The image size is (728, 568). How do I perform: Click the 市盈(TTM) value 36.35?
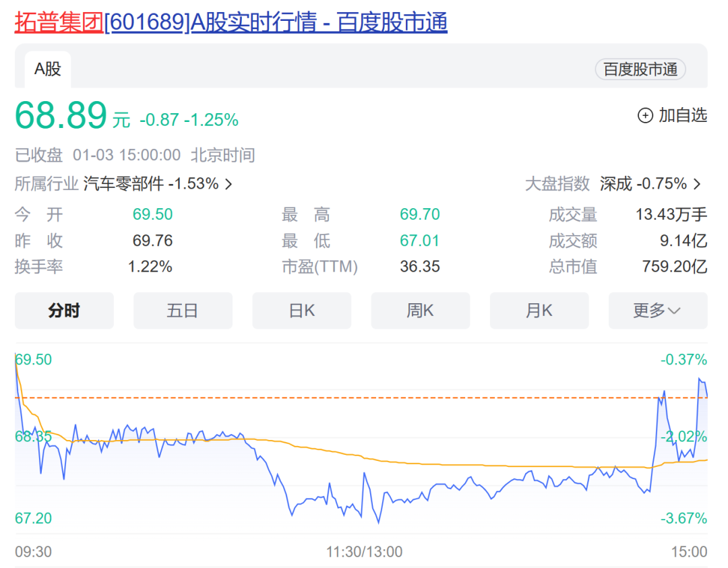pos(420,267)
